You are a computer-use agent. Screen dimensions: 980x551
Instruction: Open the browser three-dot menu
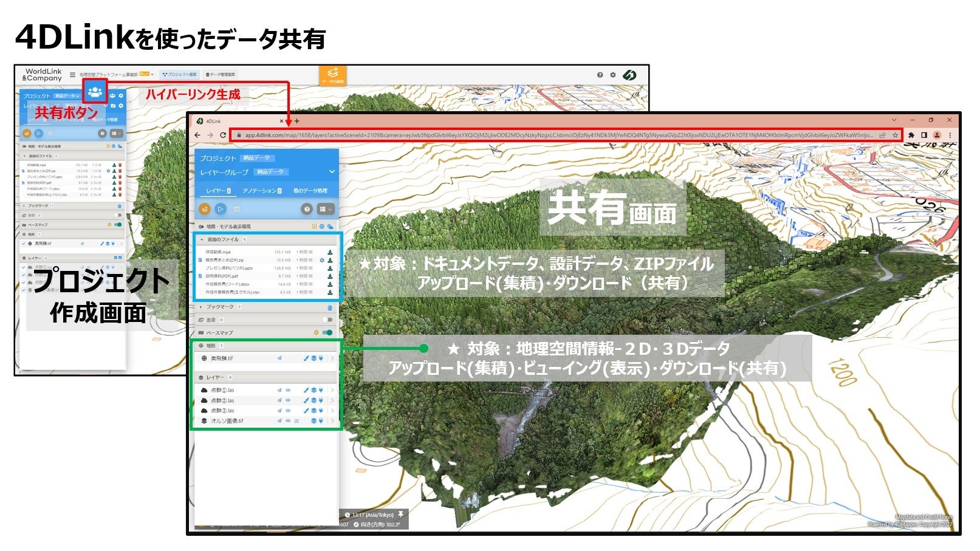click(950, 135)
